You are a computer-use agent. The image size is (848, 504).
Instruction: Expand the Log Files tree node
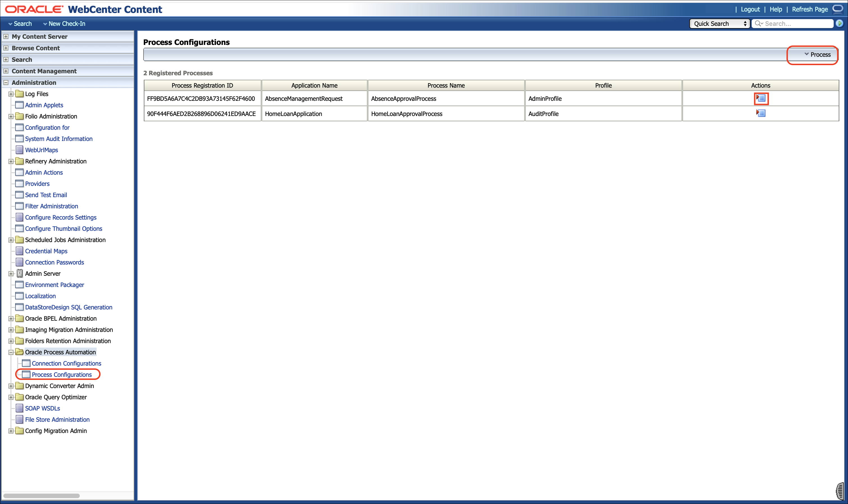click(11, 94)
